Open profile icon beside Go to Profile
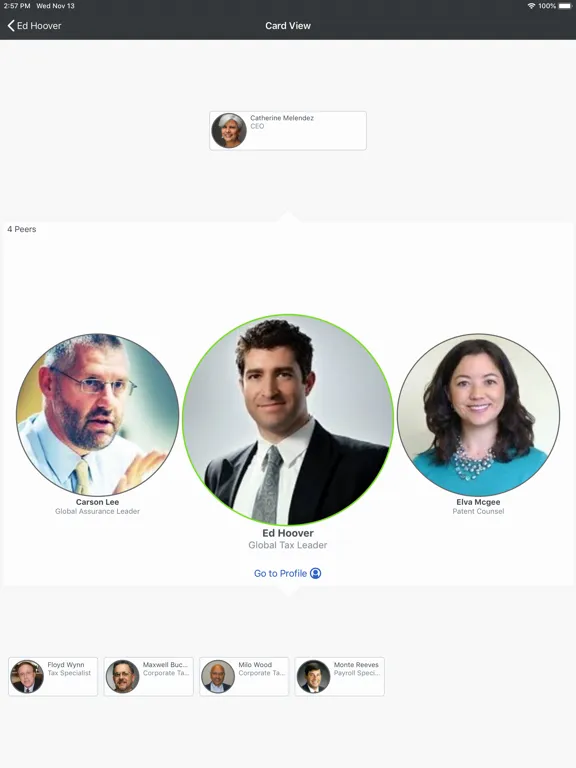Image resolution: width=576 pixels, height=768 pixels. click(x=315, y=573)
